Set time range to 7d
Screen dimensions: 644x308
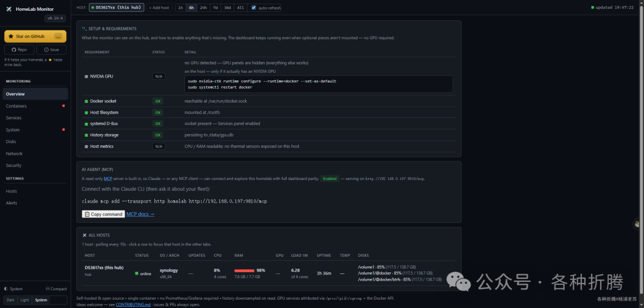tap(215, 7)
